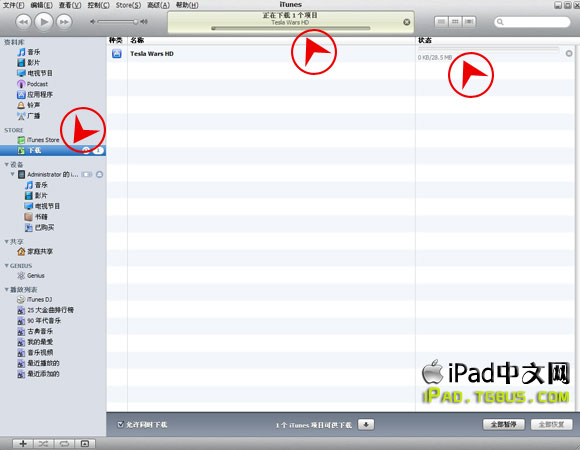The height and width of the screenshot is (450, 580).
Task: Switch to grid view
Action: (455, 22)
